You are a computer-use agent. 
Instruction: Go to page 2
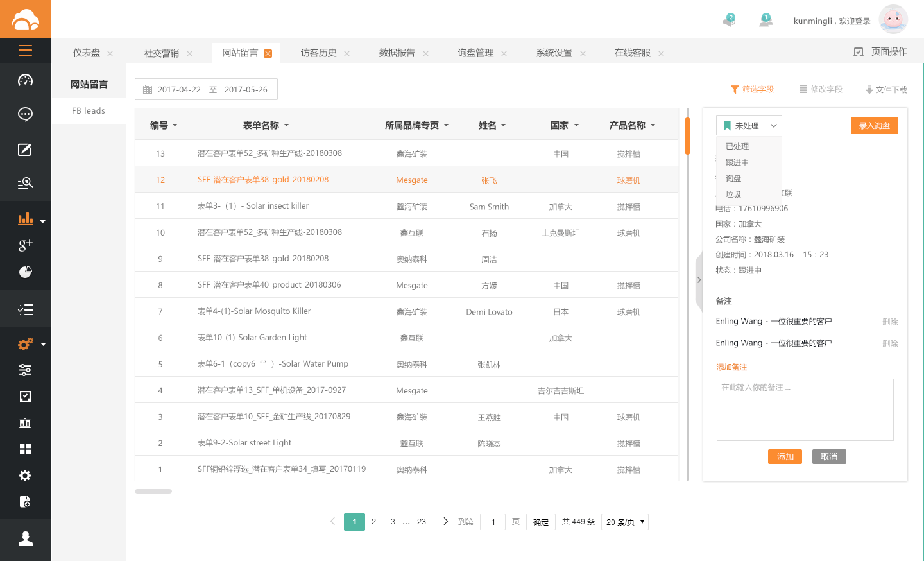[373, 522]
